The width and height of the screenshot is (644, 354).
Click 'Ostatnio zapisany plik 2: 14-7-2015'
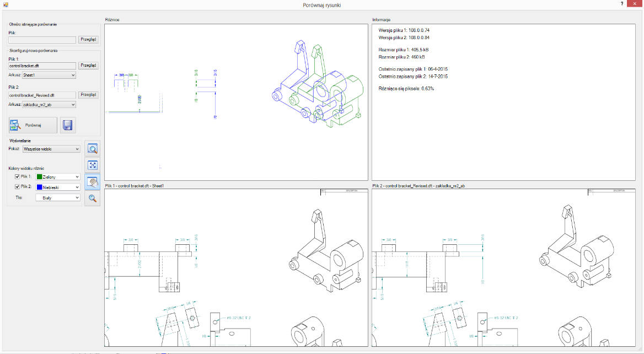coord(413,77)
